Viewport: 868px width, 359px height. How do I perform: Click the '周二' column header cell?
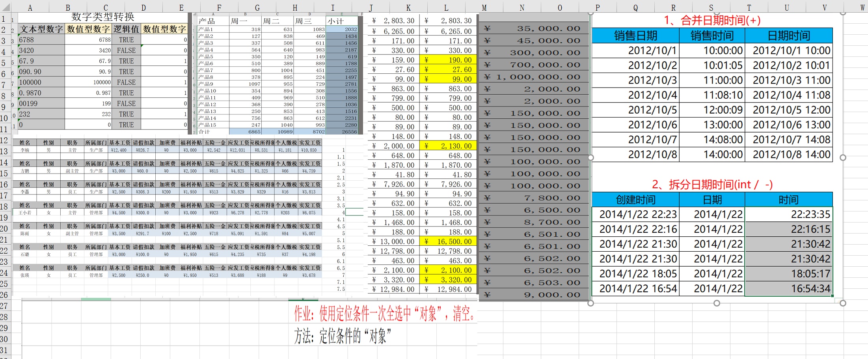(278, 21)
